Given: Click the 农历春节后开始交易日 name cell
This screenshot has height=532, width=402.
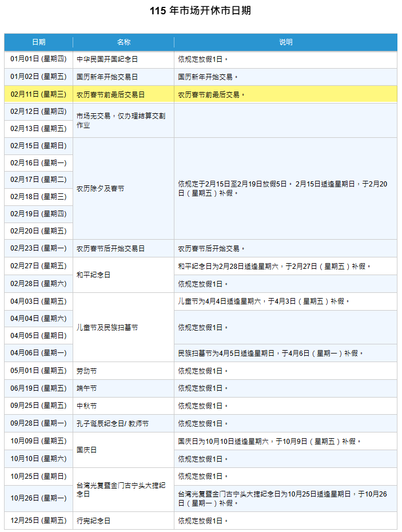Looking at the screenshot, I should [111, 248].
